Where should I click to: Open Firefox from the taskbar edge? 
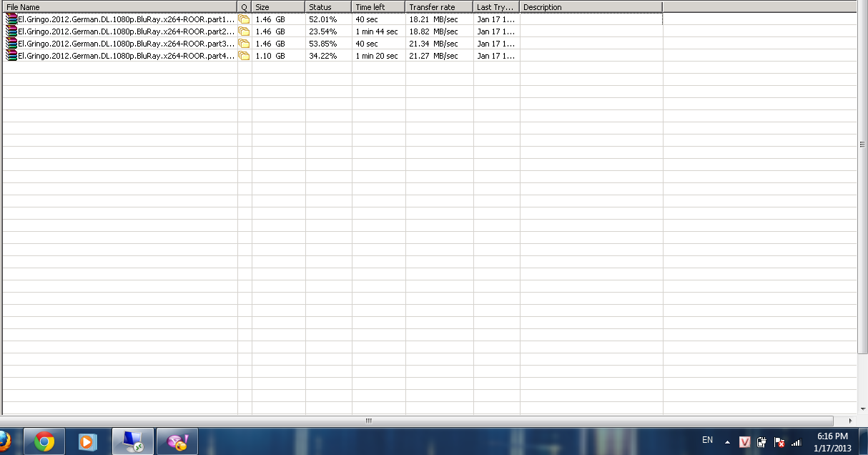[x=4, y=441]
